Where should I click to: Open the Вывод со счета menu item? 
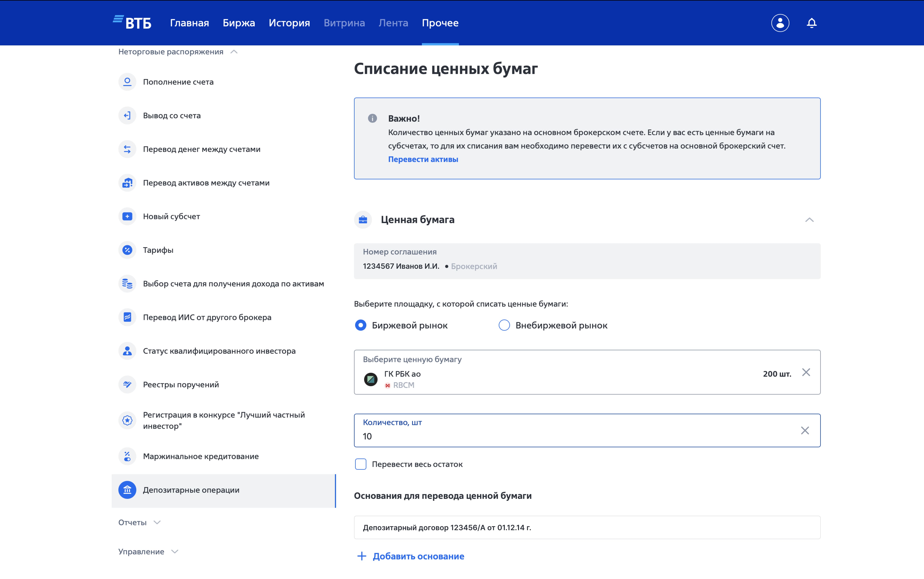point(224,115)
